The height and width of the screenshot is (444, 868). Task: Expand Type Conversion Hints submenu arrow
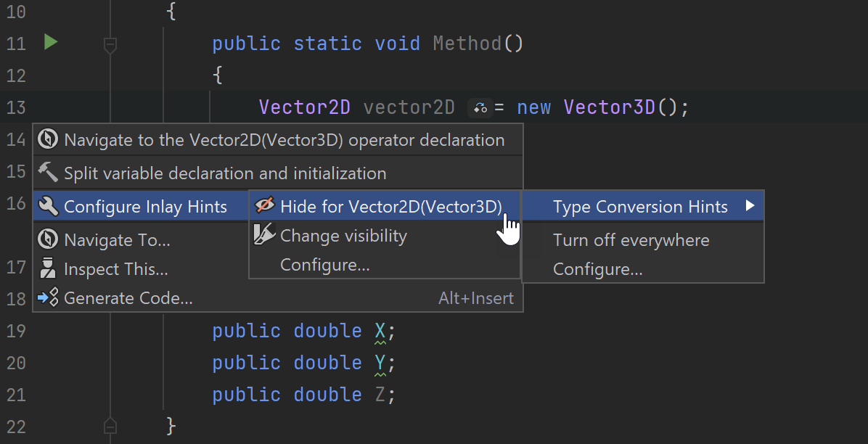click(x=750, y=207)
